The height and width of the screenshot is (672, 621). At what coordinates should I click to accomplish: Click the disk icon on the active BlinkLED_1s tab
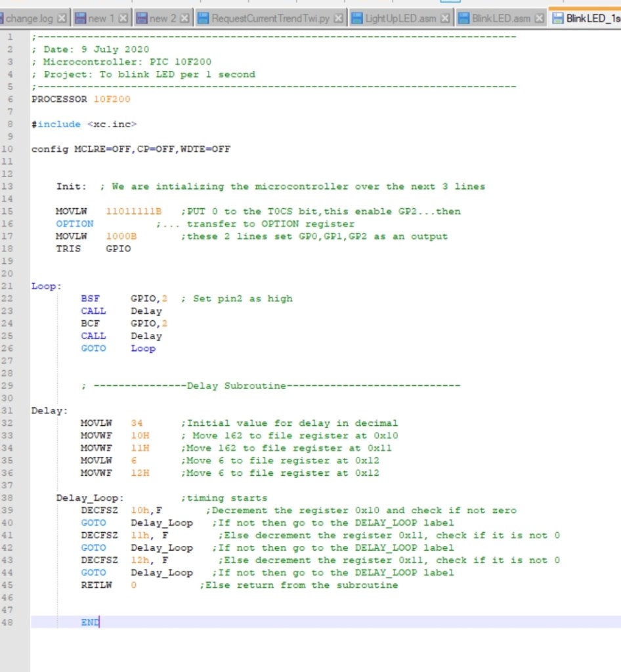(x=557, y=18)
